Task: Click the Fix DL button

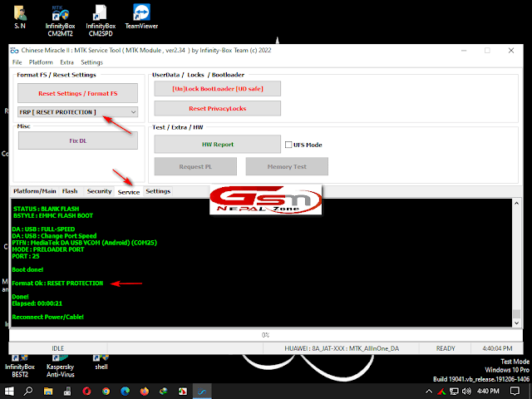Action: (77, 140)
